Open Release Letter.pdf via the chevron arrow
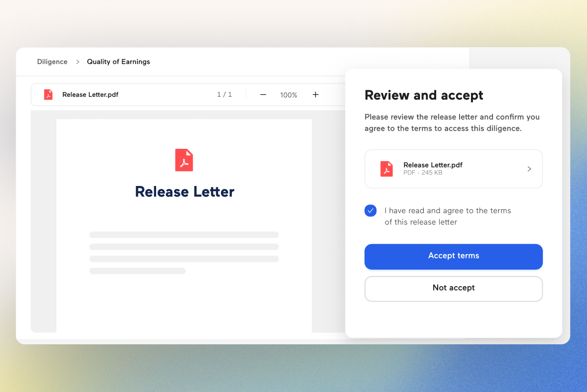 pos(529,169)
